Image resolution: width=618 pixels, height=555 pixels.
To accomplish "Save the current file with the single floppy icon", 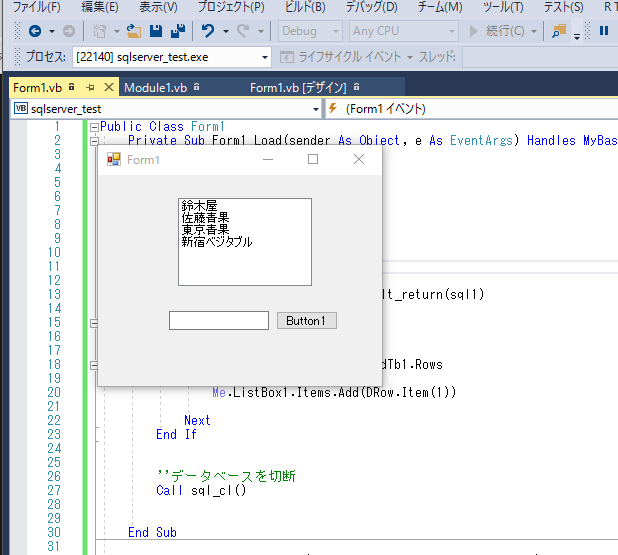I will click(155, 31).
